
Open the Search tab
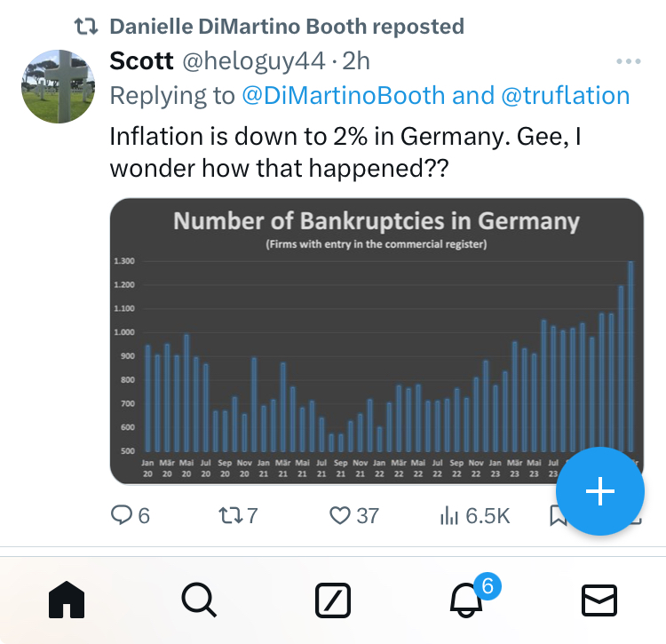199,601
